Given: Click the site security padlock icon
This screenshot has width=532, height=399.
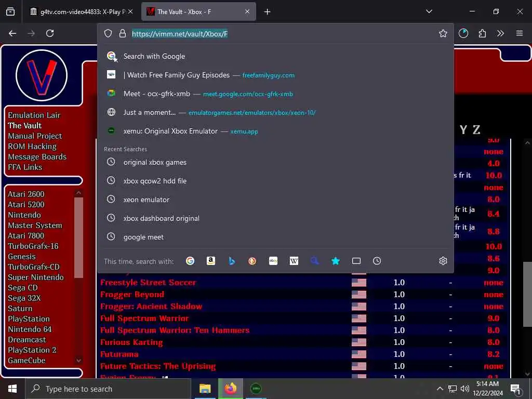Looking at the screenshot, I should tap(123, 33).
